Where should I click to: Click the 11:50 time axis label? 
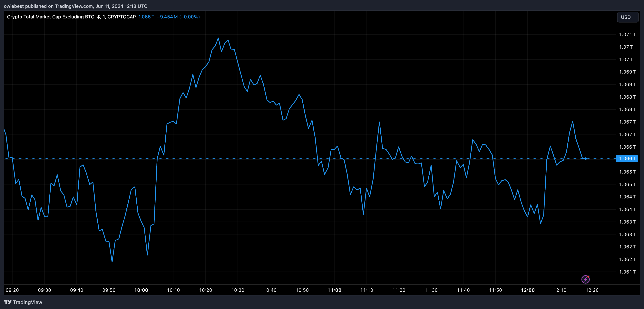pos(495,290)
